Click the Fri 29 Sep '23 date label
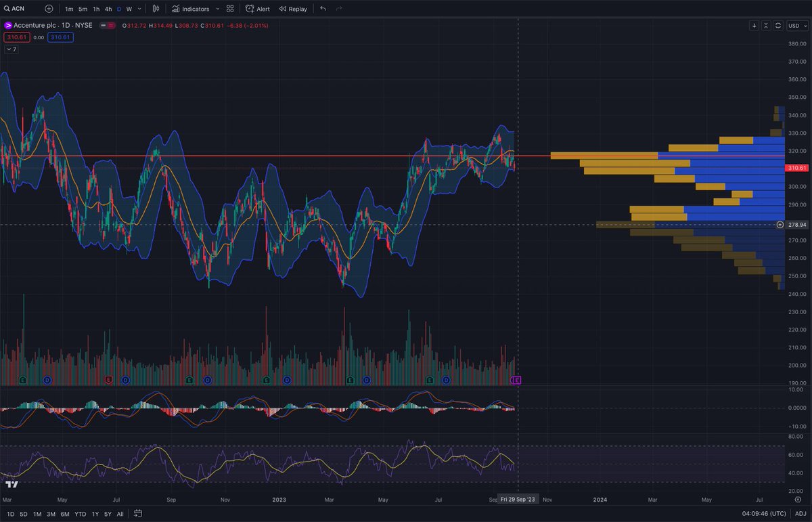This screenshot has width=812, height=522. point(518,499)
